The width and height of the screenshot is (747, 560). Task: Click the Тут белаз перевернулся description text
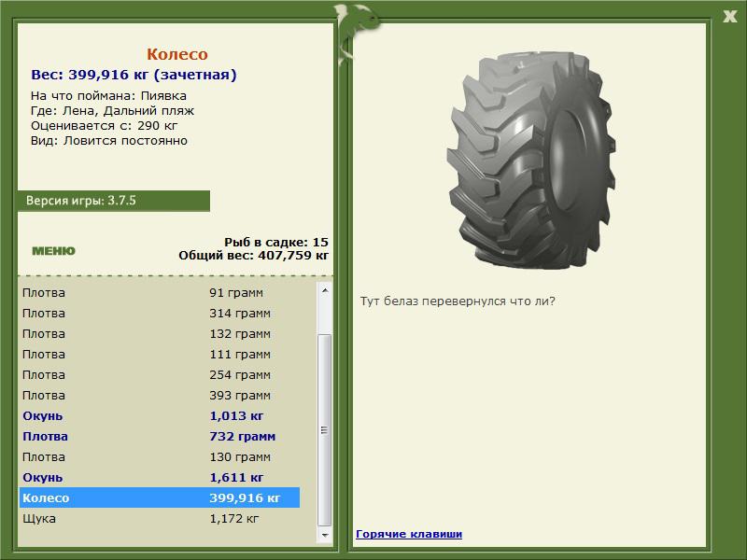point(458,301)
